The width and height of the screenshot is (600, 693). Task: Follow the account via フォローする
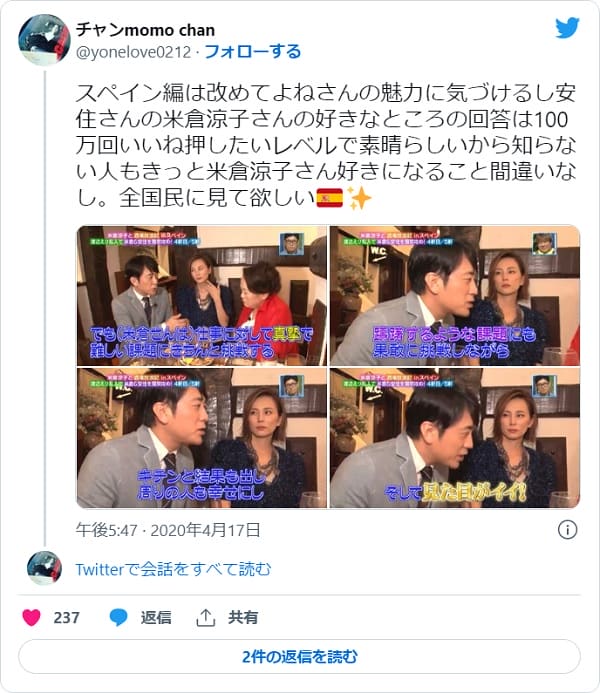pos(253,52)
